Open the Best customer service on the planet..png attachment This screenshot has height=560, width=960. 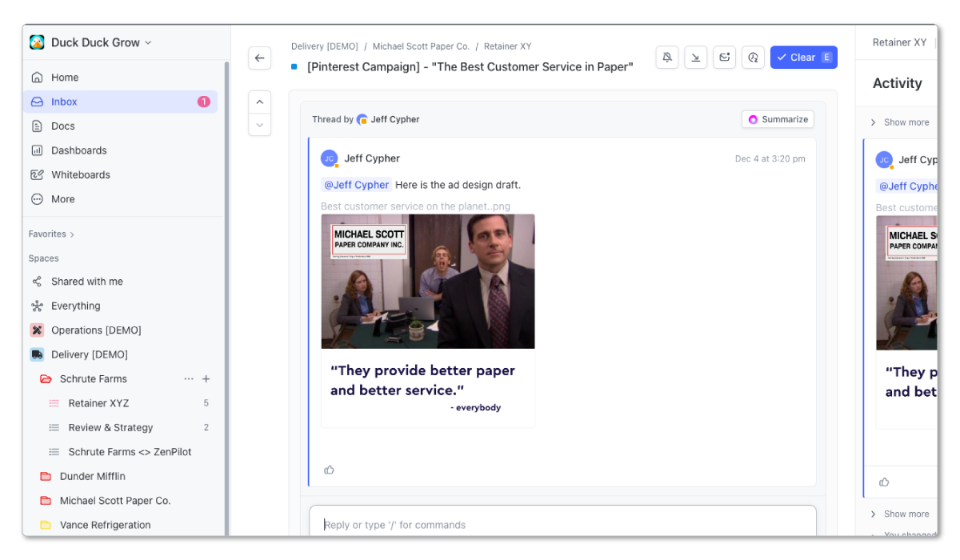click(x=415, y=206)
